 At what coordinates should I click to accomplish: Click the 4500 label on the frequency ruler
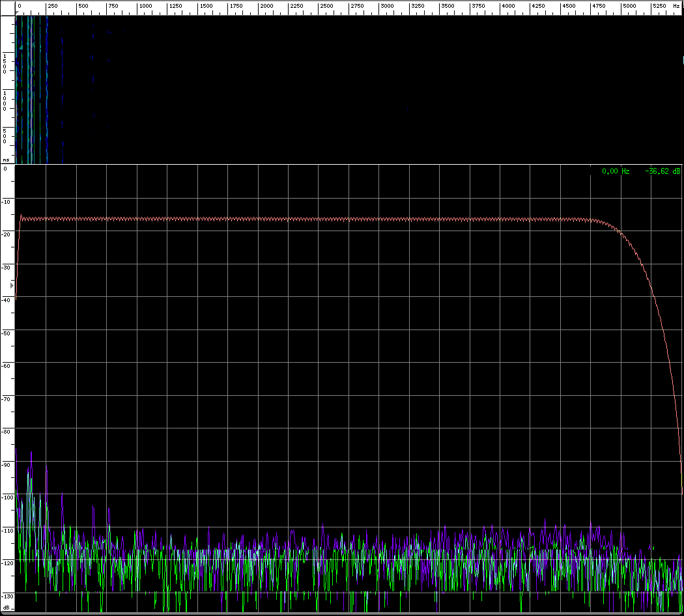coord(569,6)
